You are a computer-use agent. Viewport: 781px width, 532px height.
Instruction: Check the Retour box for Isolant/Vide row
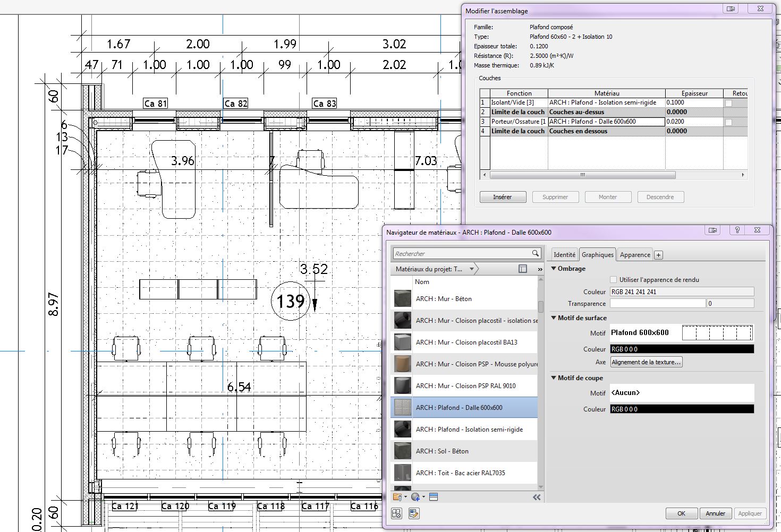(x=728, y=103)
